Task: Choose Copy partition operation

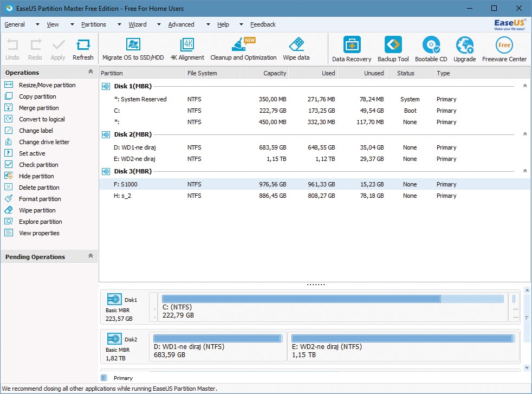Action: [x=37, y=96]
